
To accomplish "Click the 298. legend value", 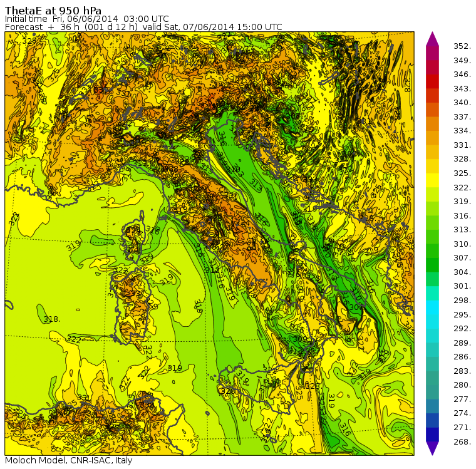I will [462, 301].
